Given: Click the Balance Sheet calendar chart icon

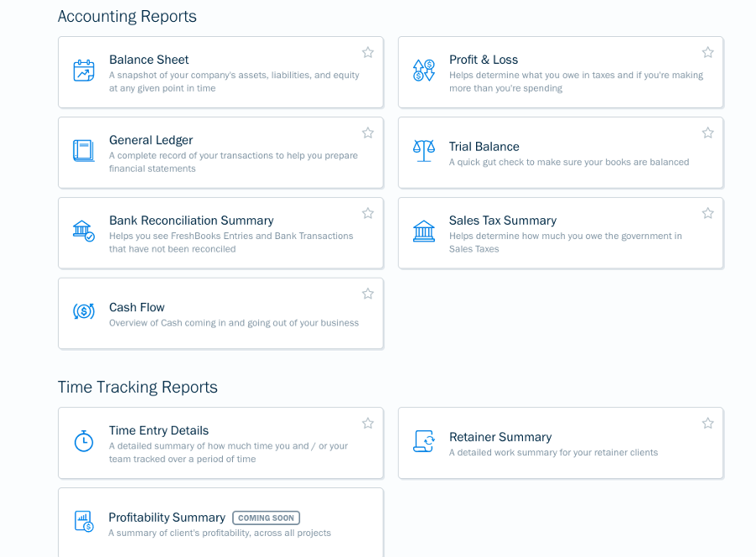Looking at the screenshot, I should pos(84,70).
